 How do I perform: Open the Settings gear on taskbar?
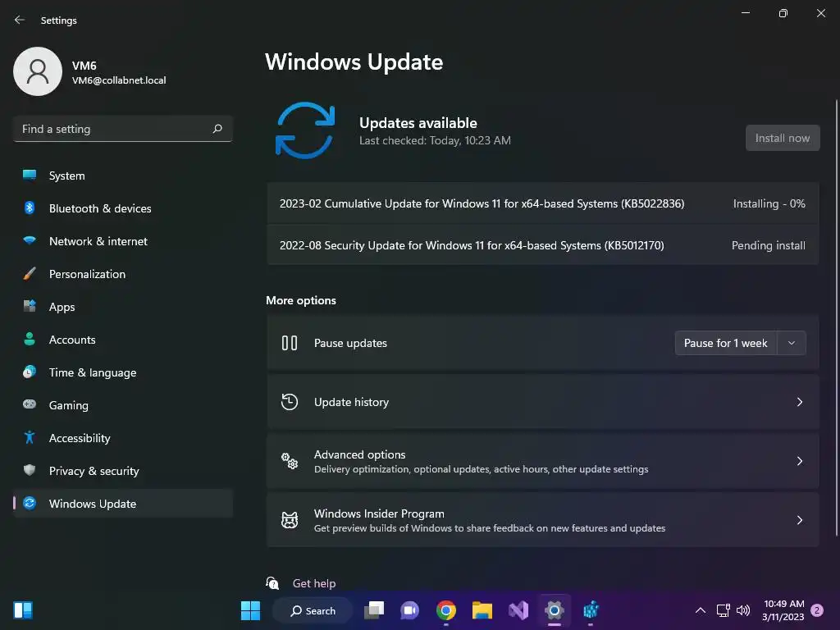[x=554, y=610]
